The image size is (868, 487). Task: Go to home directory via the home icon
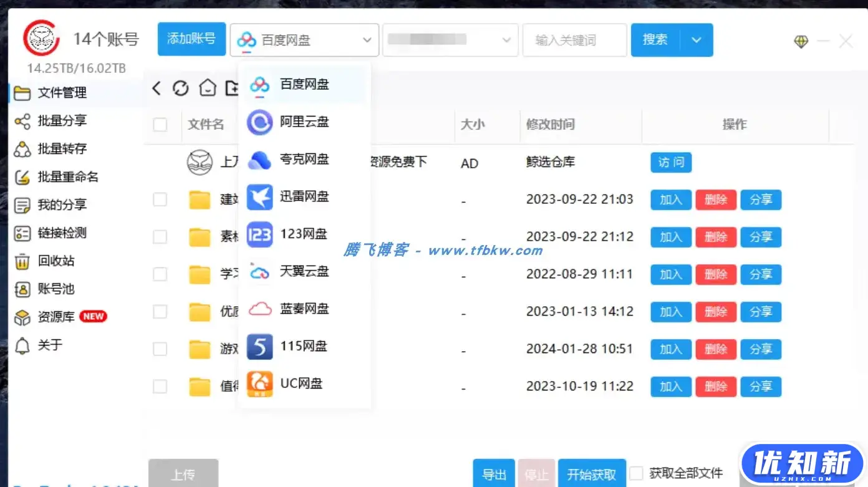click(x=208, y=88)
